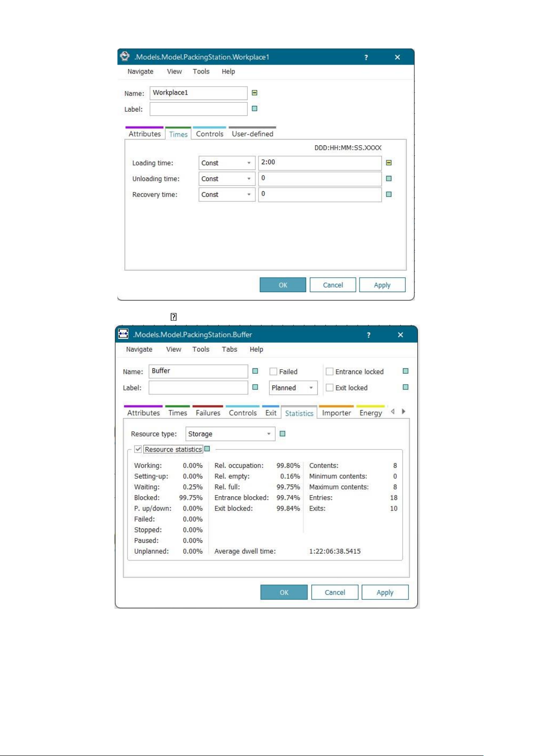Uncheck the Resource statistics checkbox
The height and width of the screenshot is (756, 535).
(138, 449)
